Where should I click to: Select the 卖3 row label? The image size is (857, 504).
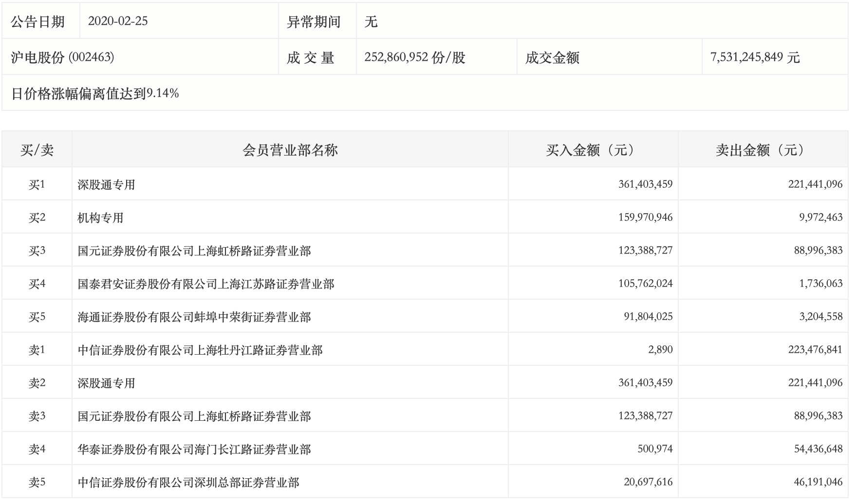coord(37,416)
